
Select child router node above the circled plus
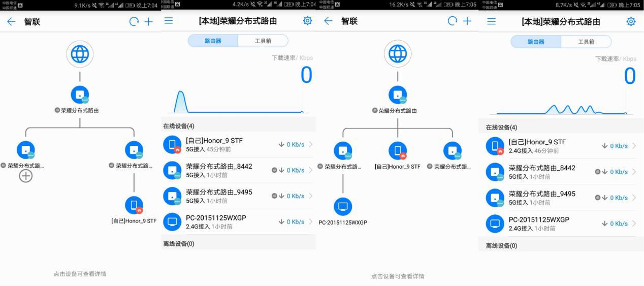pyautogui.click(x=26, y=150)
